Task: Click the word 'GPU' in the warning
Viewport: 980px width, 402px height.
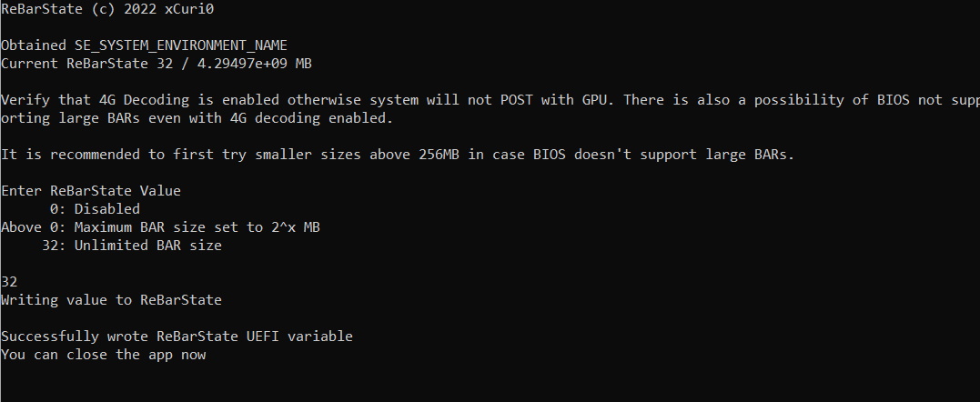Action: click(594, 100)
